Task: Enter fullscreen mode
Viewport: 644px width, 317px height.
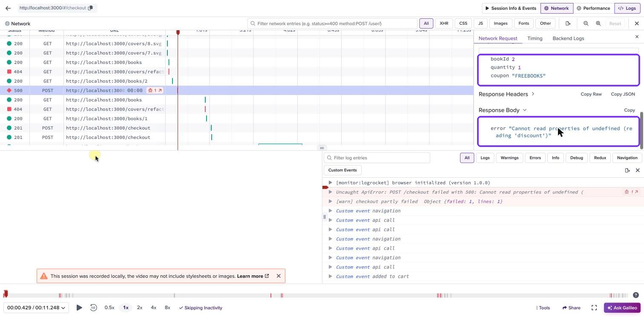Action: (x=594, y=308)
